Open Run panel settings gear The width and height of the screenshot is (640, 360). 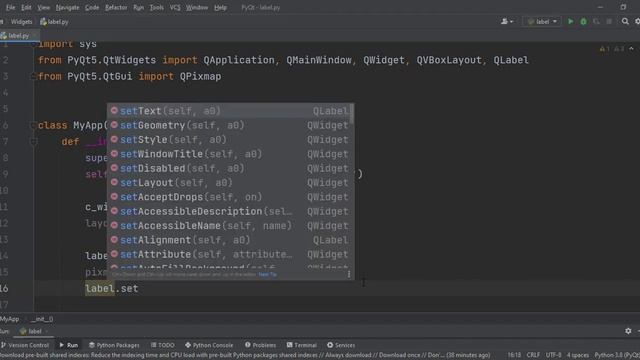coord(628,331)
